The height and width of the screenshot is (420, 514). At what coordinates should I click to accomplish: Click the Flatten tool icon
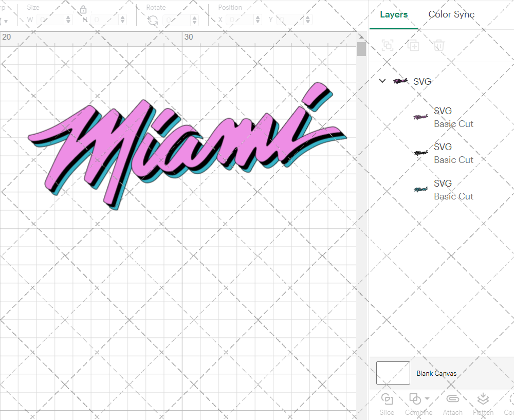click(x=483, y=399)
